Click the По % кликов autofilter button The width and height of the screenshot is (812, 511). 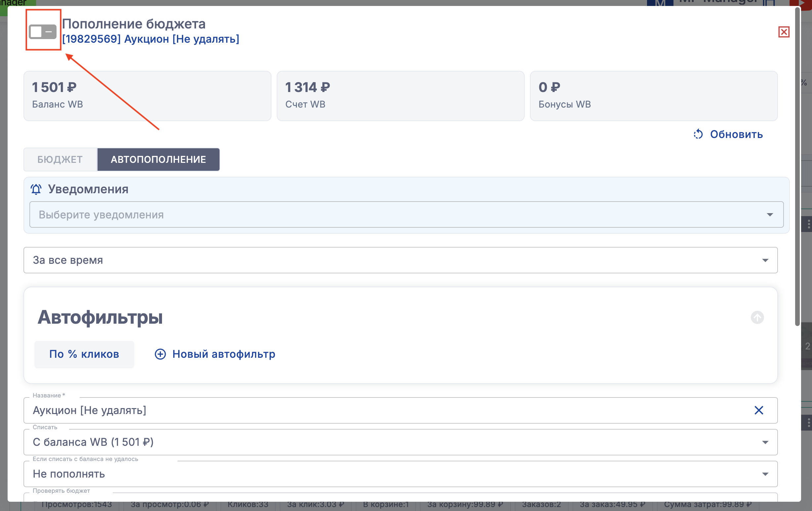[84, 354]
